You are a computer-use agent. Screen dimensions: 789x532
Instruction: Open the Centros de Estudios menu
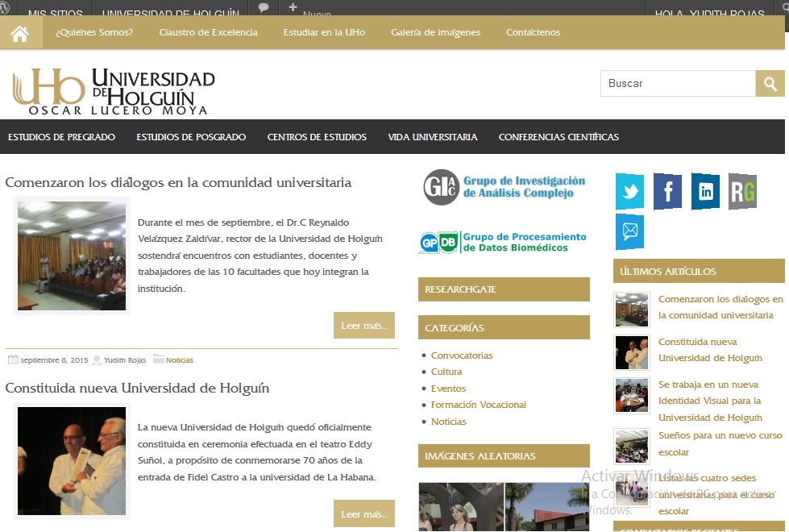pyautogui.click(x=317, y=137)
